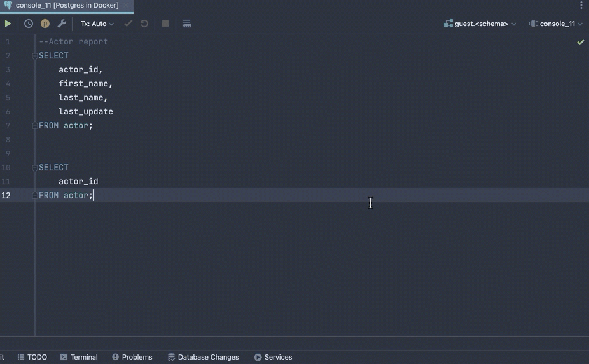589x364 pixels.
Task: Collapse fold marker at line 7 FROM actor
Action: click(x=34, y=125)
